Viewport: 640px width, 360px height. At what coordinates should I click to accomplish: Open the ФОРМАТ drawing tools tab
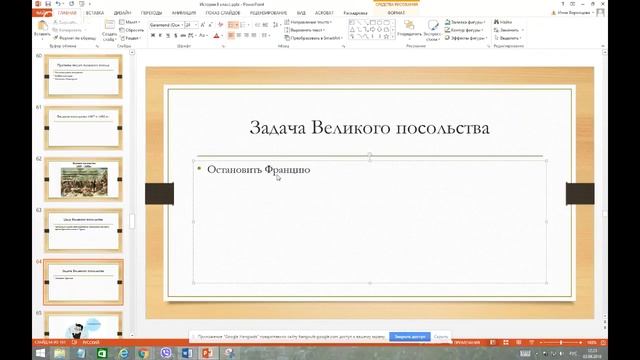396,13
